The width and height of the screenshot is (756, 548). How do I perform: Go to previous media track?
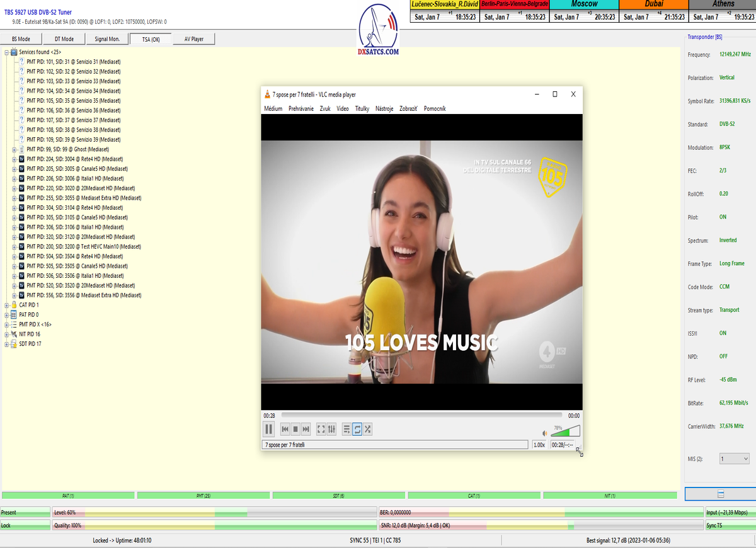point(285,429)
